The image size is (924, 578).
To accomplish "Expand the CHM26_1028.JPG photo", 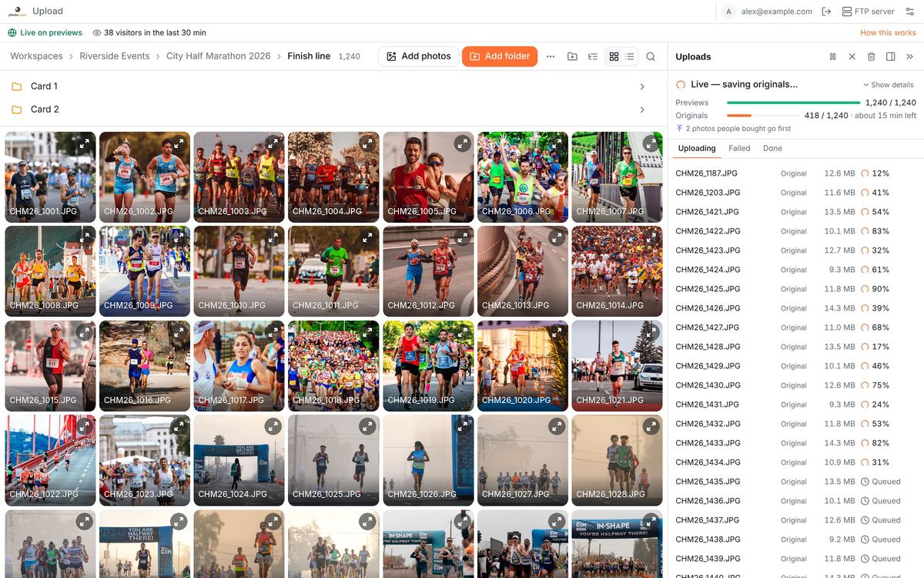I will point(651,426).
